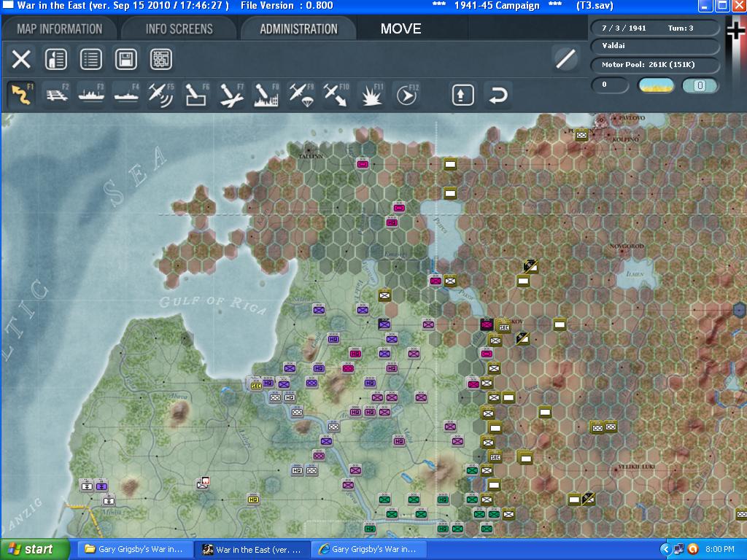Click the Velikie Luki city label

pos(636,467)
